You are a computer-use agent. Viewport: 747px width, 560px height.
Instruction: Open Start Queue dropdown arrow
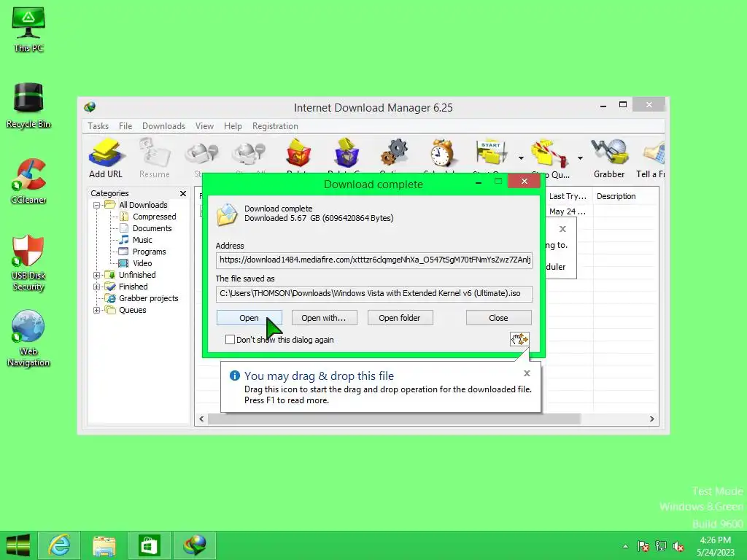tap(521, 158)
